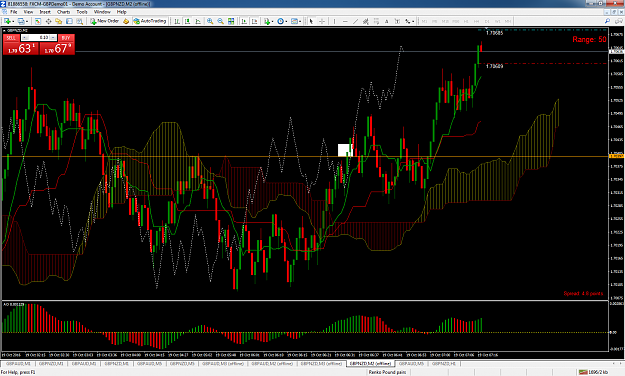Open the Charts menu
625x376 pixels.
coord(63,12)
